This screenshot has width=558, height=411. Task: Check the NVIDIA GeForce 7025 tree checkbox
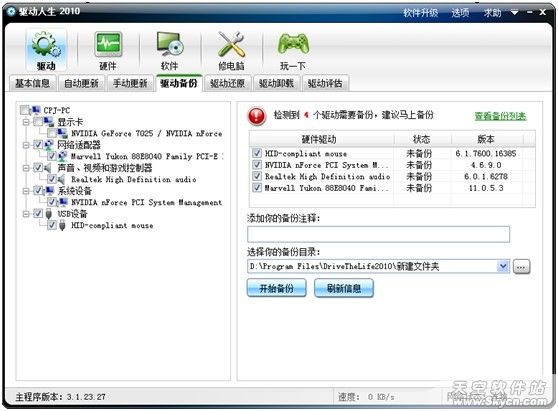coord(52,133)
